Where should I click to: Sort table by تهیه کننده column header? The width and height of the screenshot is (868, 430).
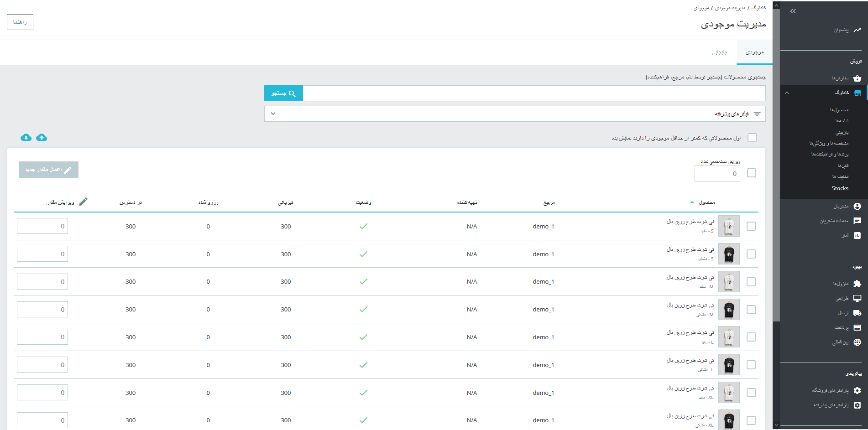(x=467, y=202)
